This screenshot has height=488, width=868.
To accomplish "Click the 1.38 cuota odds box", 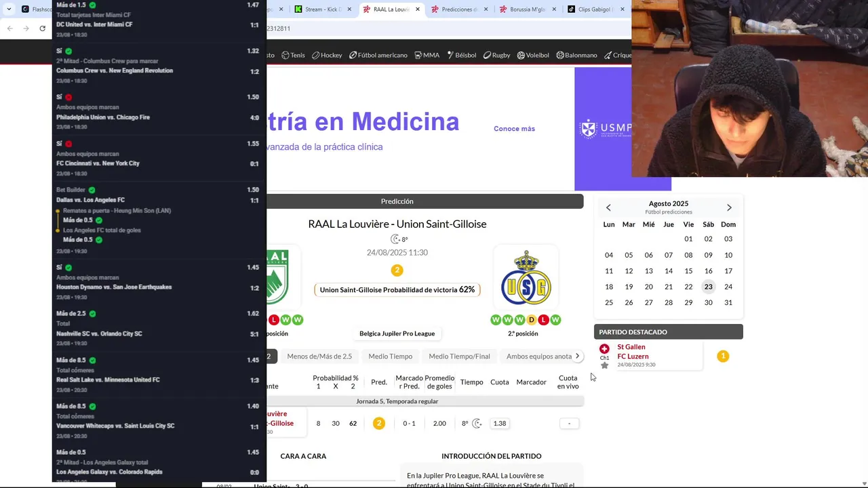I will (x=500, y=424).
